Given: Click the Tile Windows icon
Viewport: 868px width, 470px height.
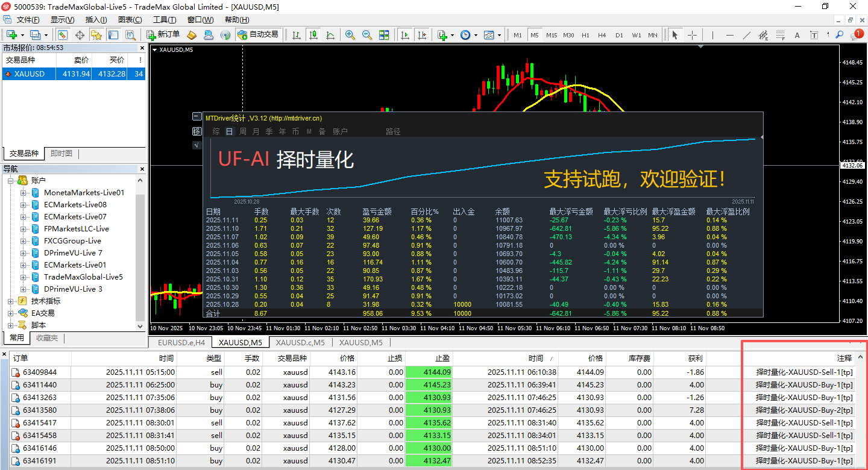Looking at the screenshot, I should (384, 34).
